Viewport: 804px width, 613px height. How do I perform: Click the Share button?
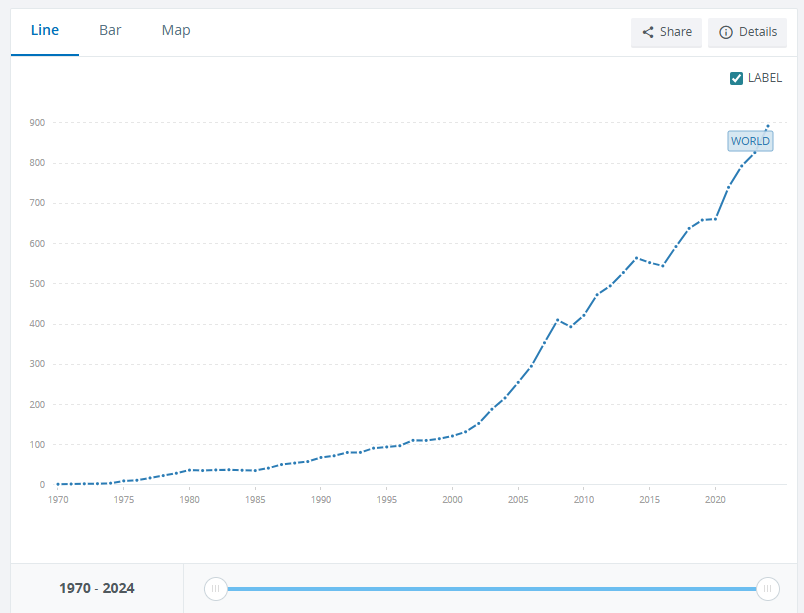click(666, 32)
